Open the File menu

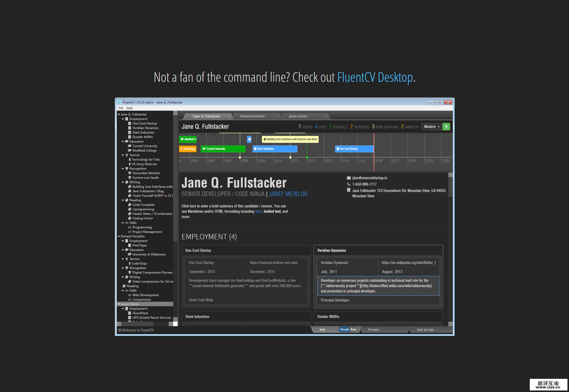click(120, 108)
